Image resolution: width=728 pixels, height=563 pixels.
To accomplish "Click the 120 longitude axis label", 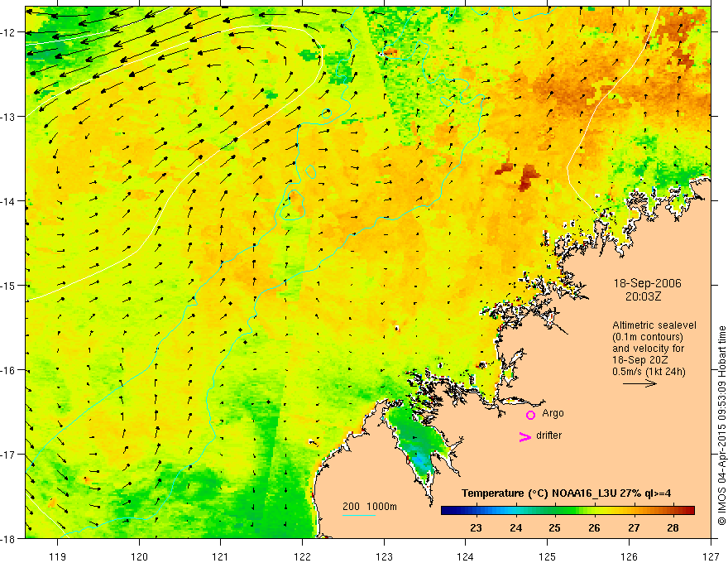I will pyautogui.click(x=139, y=556).
